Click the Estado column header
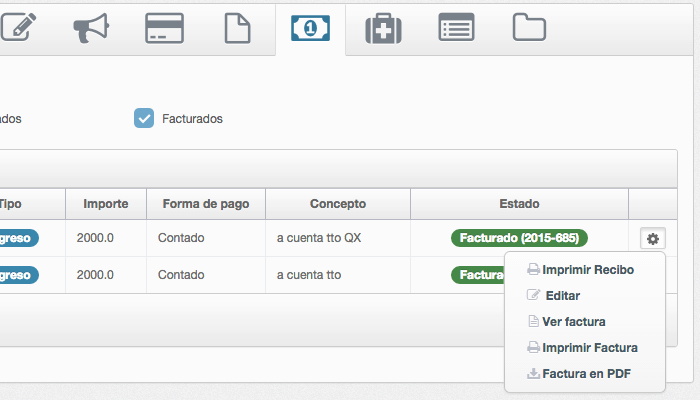The image size is (700, 400). [519, 204]
